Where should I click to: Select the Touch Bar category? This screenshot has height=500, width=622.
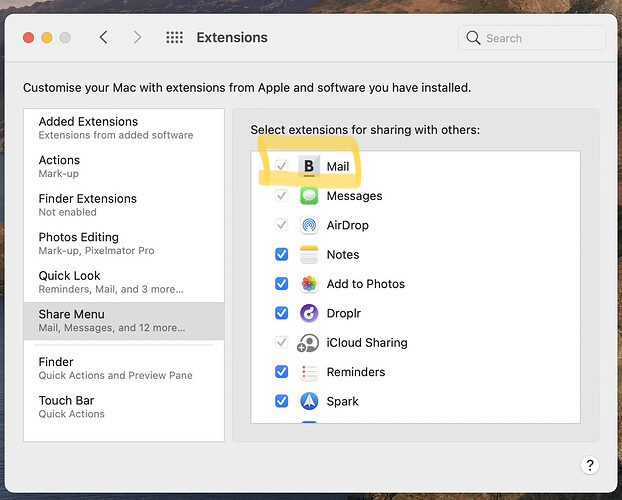click(x=124, y=407)
